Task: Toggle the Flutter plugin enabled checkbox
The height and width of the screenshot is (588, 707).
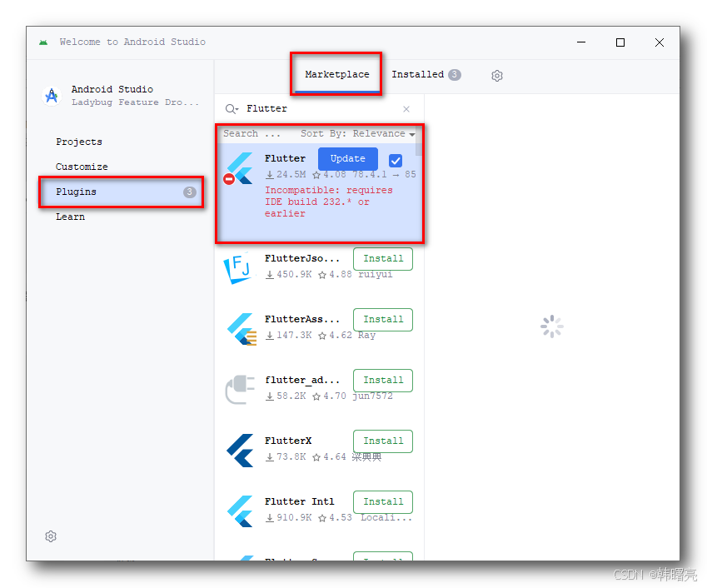Action: [x=396, y=161]
